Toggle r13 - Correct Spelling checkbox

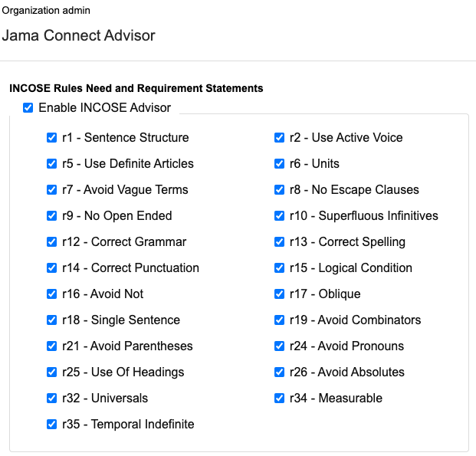tap(280, 242)
